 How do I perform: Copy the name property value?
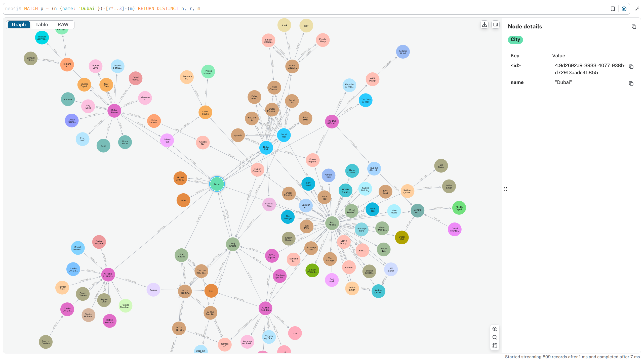(631, 83)
